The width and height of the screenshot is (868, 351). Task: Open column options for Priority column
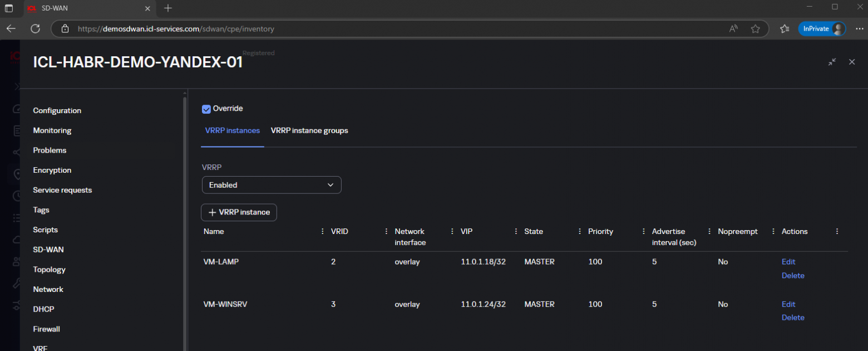(x=644, y=231)
